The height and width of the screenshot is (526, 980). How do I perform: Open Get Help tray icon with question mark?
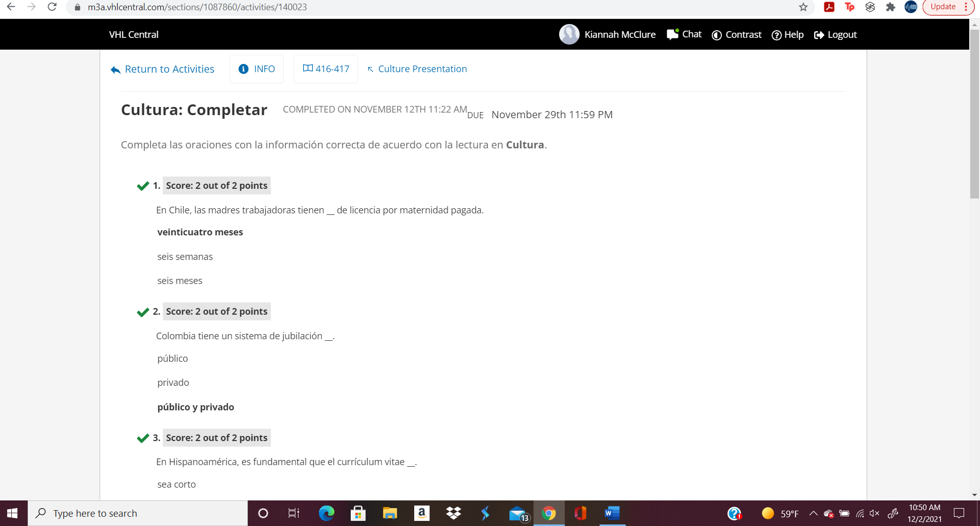coord(734,513)
